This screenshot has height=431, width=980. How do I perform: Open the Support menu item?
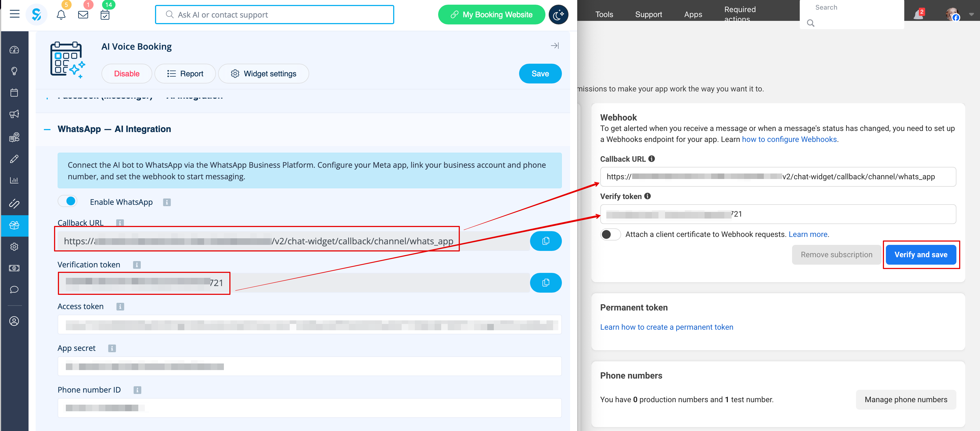point(648,15)
